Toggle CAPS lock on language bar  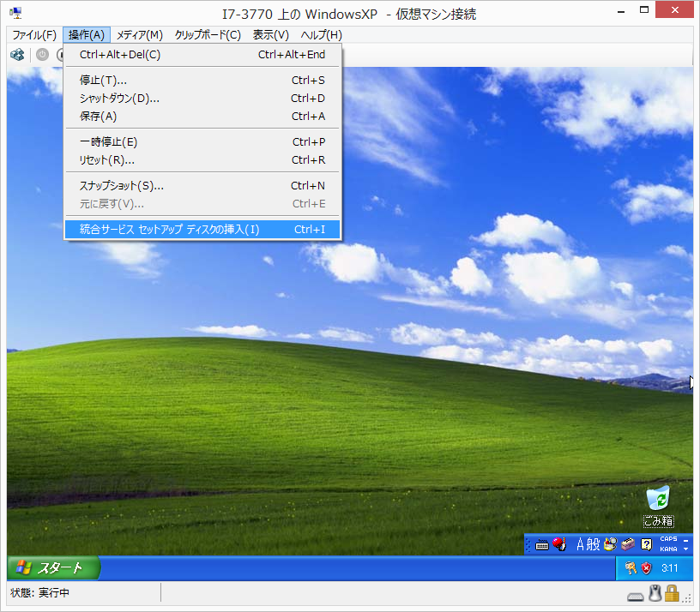click(668, 539)
